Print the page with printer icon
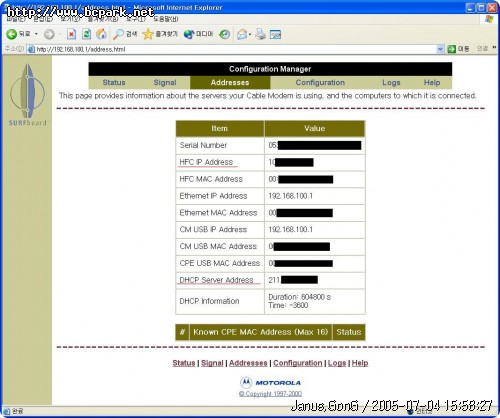Image resolution: width=500 pixels, height=418 pixels. click(x=260, y=34)
